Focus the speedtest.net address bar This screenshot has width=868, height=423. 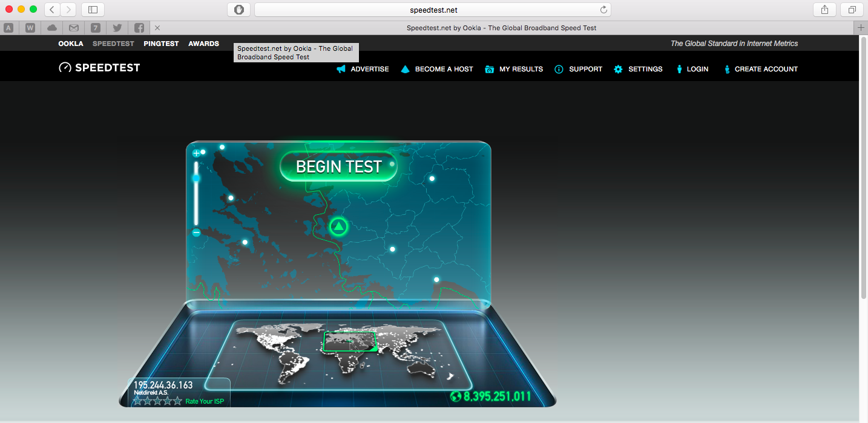432,10
